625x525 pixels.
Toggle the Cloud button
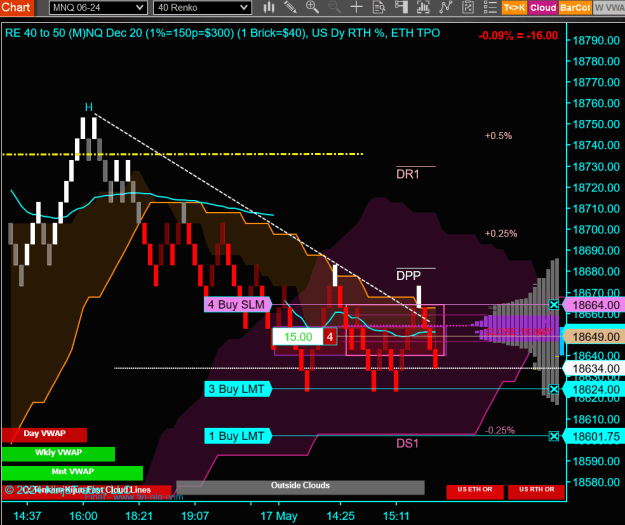(543, 8)
